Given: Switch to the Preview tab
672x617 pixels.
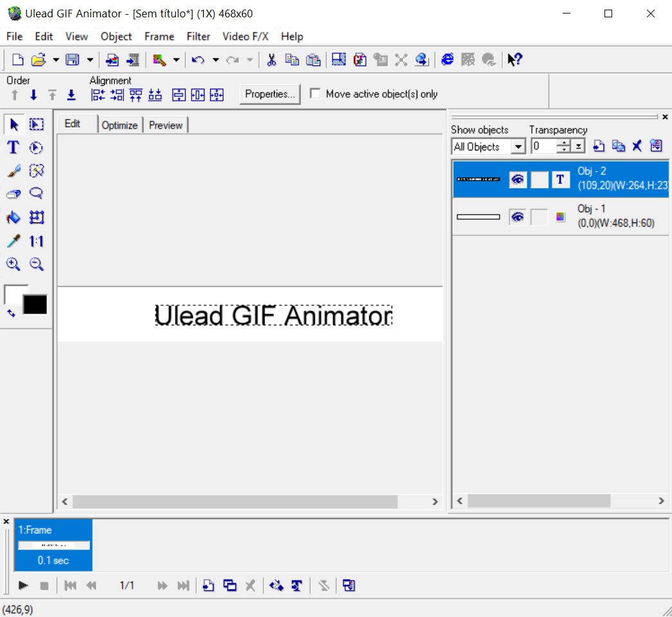Looking at the screenshot, I should pyautogui.click(x=165, y=125).
